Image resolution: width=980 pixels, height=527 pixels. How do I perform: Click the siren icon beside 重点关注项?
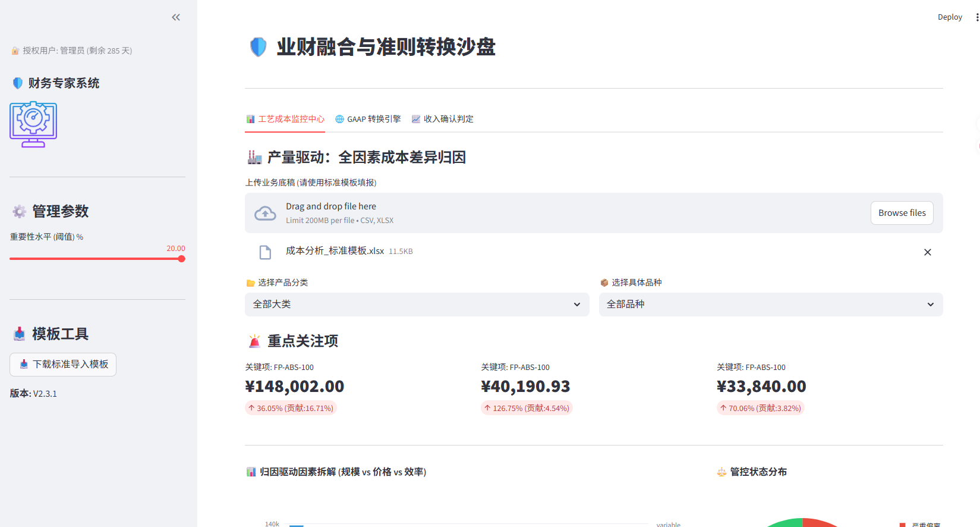pos(254,341)
